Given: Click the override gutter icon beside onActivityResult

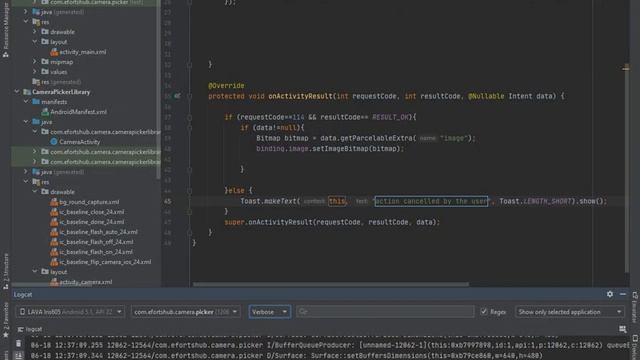Looking at the screenshot, I should tap(177, 96).
